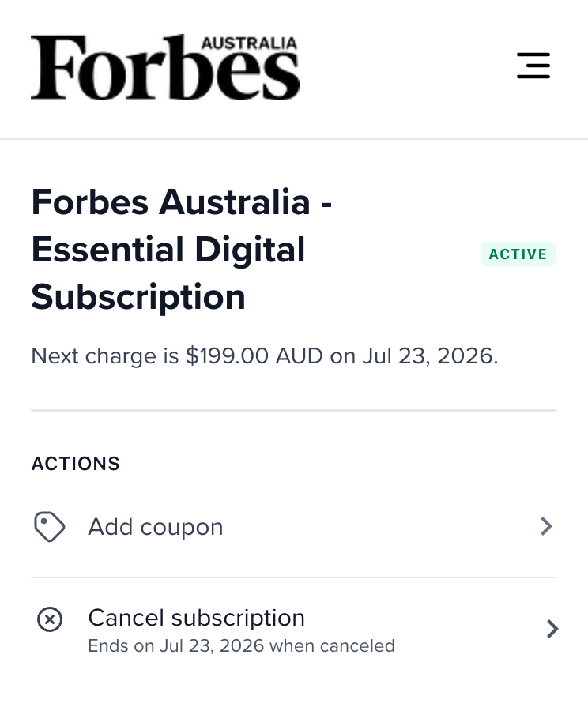Click the divider line above ACTIONS
Screen dimensions: 588x711
(x=293, y=411)
